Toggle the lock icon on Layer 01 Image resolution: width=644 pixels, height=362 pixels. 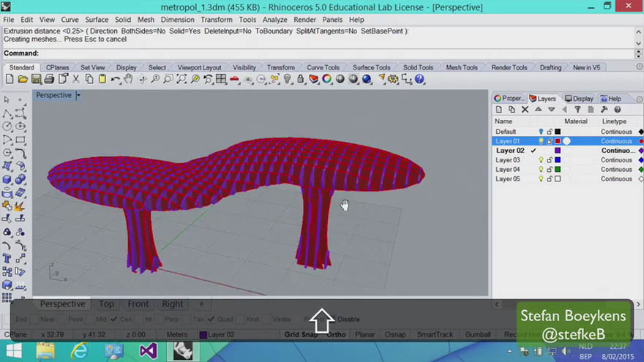[550, 141]
